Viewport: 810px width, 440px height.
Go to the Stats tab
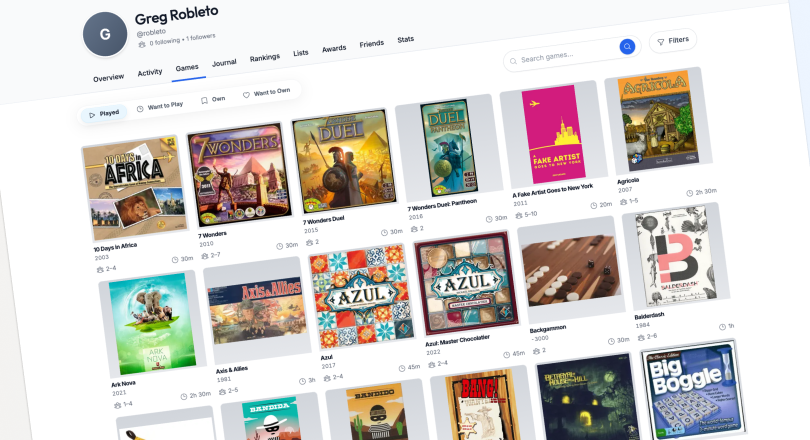coord(405,40)
